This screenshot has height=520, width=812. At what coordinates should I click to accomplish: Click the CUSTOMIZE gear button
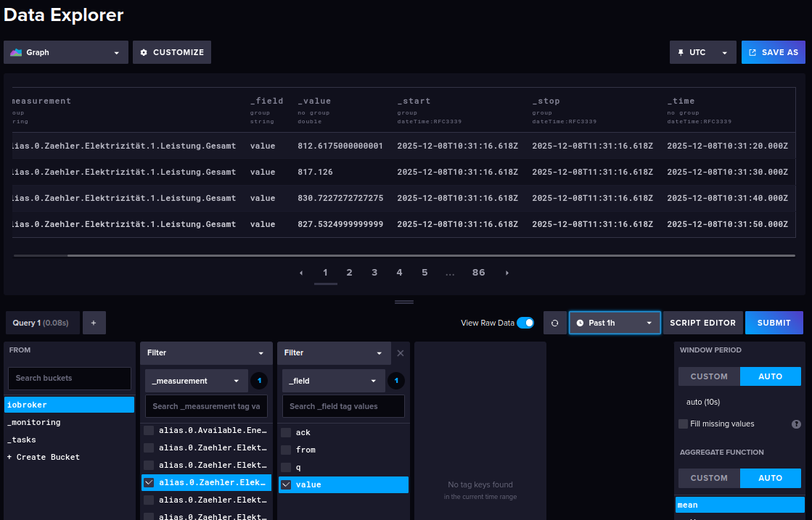[172, 52]
